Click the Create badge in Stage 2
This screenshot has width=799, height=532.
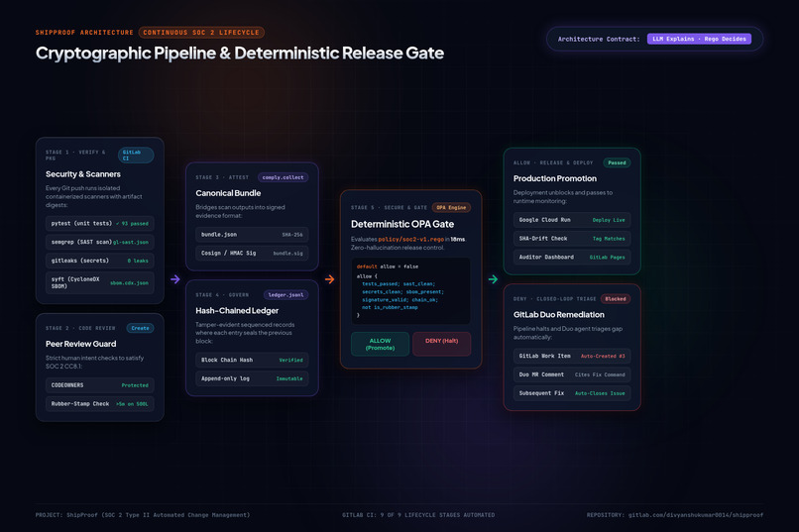point(140,328)
